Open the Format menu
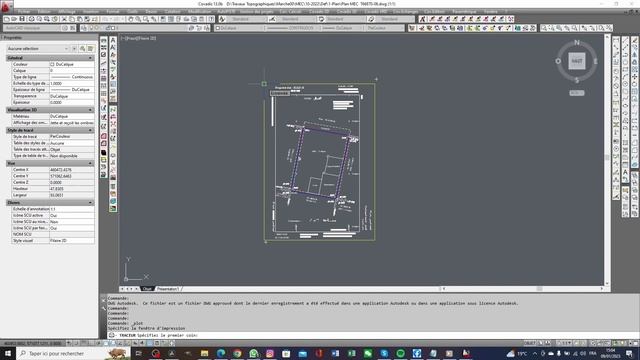The height and width of the screenshot is (360, 640). 113,11
